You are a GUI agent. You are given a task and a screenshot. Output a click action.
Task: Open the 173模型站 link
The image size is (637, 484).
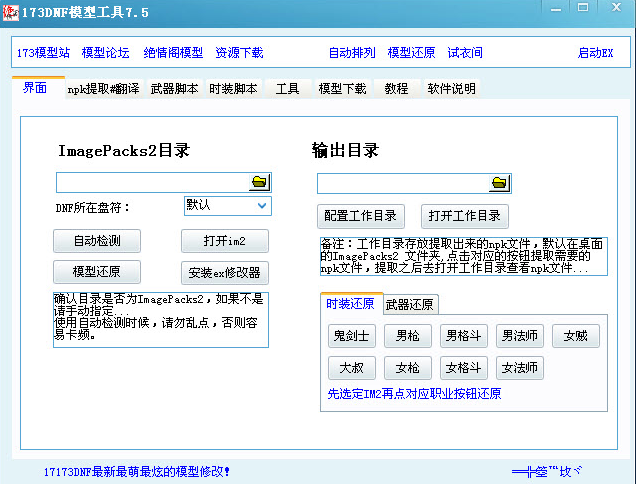click(42, 53)
